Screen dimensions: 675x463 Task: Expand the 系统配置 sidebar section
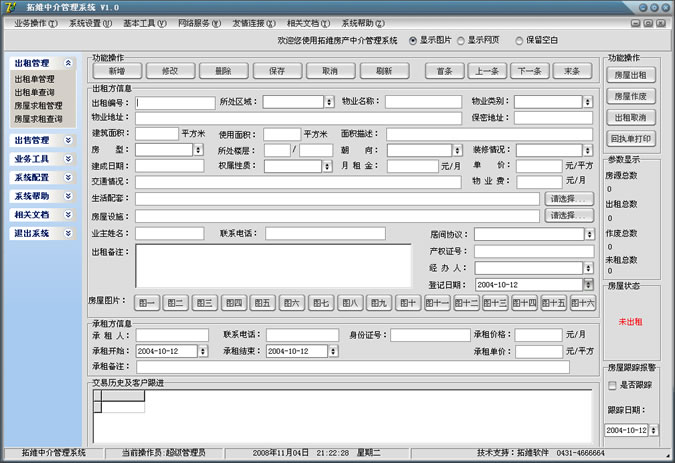tap(68, 177)
